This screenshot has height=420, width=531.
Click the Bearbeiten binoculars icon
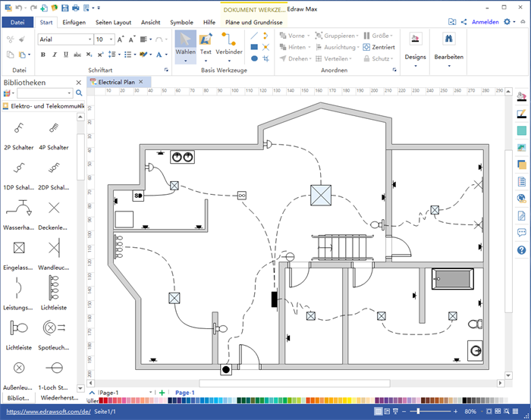point(449,43)
